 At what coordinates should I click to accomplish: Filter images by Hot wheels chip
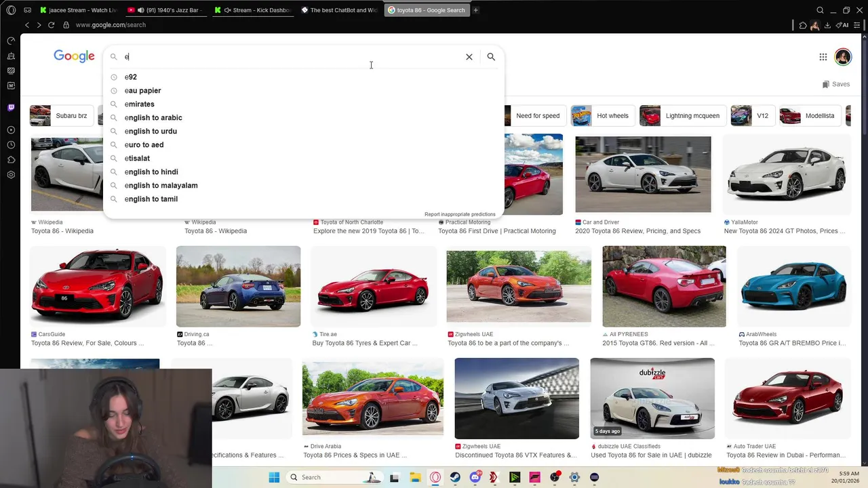point(601,116)
